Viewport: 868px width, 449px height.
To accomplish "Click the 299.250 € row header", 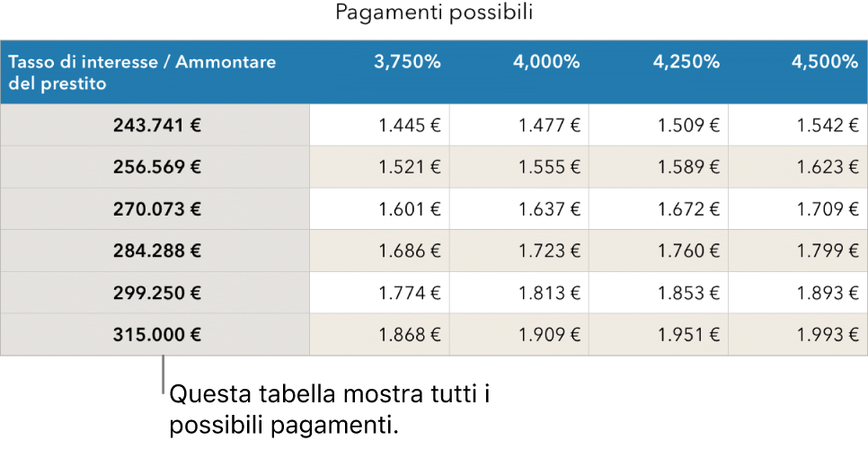I will (156, 293).
